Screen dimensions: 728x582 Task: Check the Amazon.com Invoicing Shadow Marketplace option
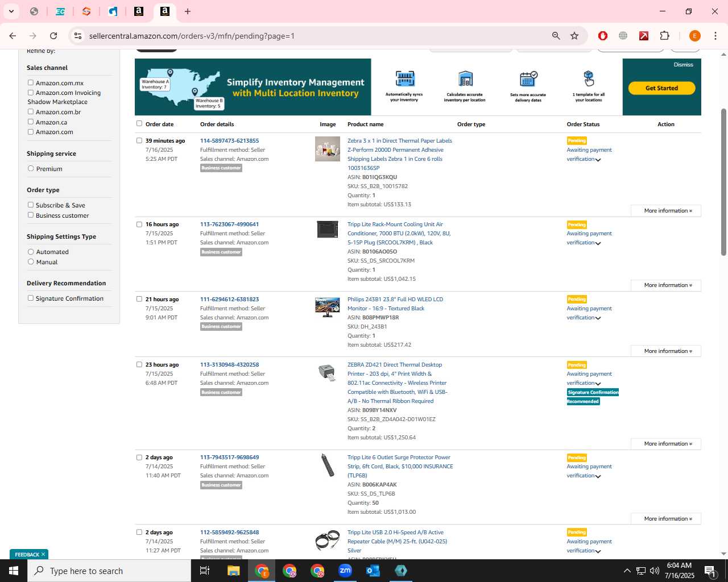pyautogui.click(x=31, y=92)
